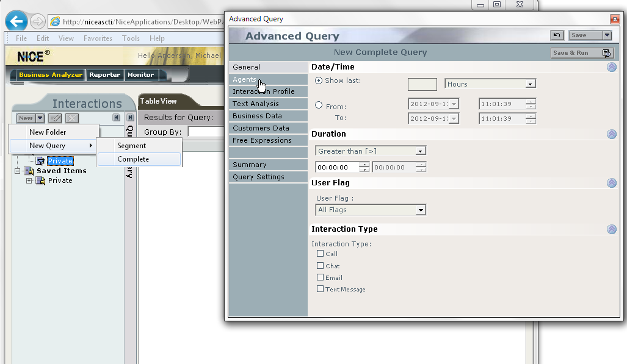Enable the Email interaction type checkbox
The image size is (627, 364).
coord(320,277)
